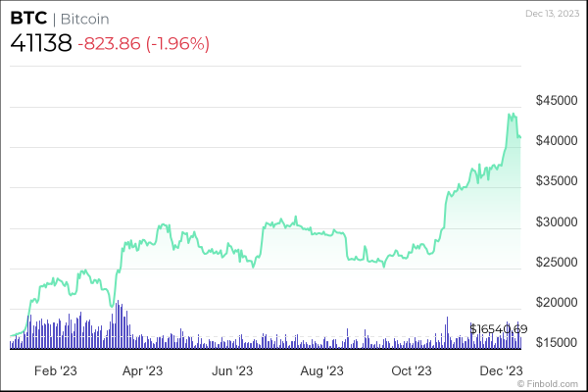Select the Dec '23 timeline label

coord(502,370)
